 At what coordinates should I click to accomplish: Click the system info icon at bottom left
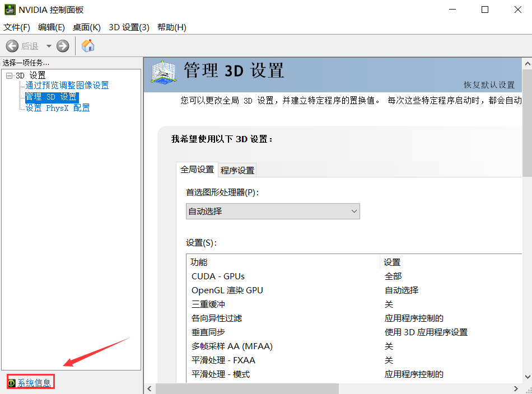[12, 383]
